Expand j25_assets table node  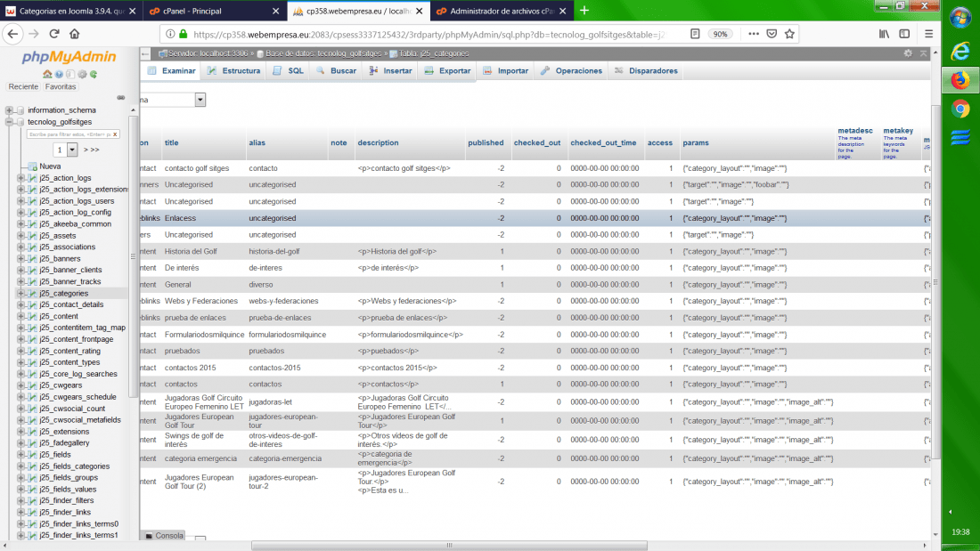(20, 236)
